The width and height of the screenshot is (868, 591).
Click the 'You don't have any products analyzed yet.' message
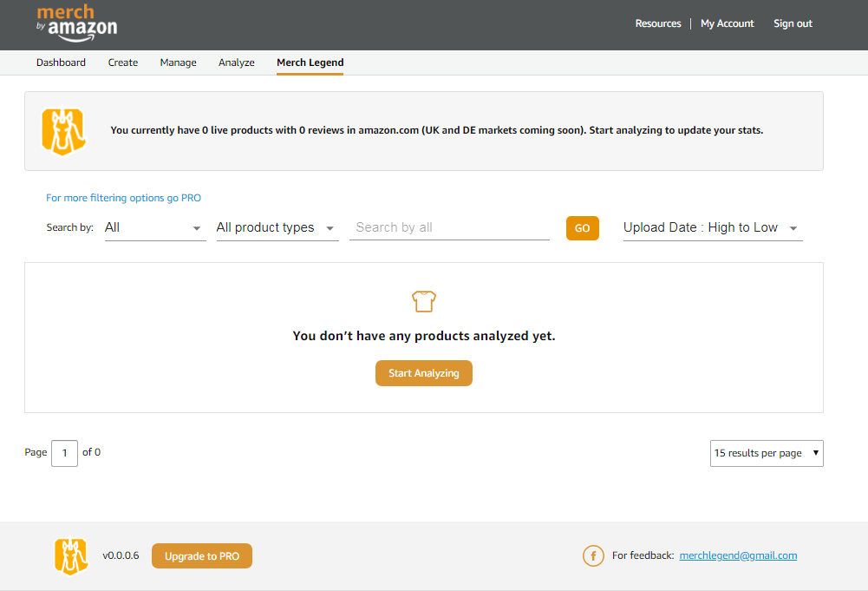coord(424,336)
